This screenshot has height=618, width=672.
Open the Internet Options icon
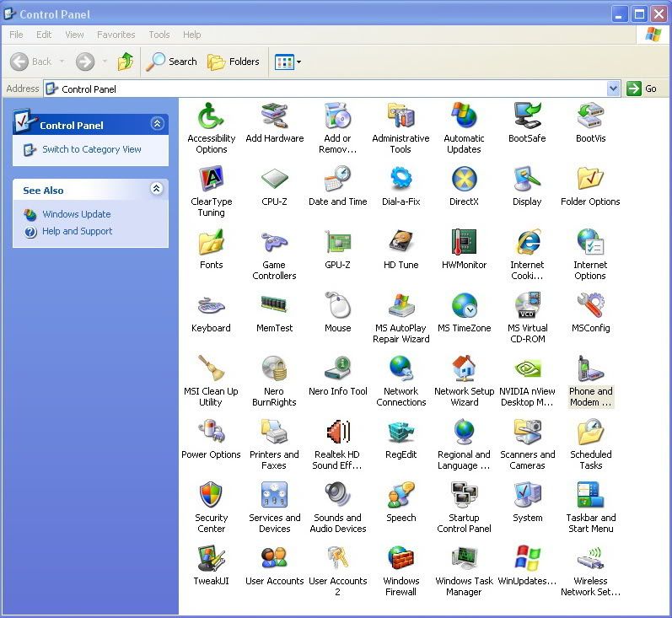coord(590,242)
